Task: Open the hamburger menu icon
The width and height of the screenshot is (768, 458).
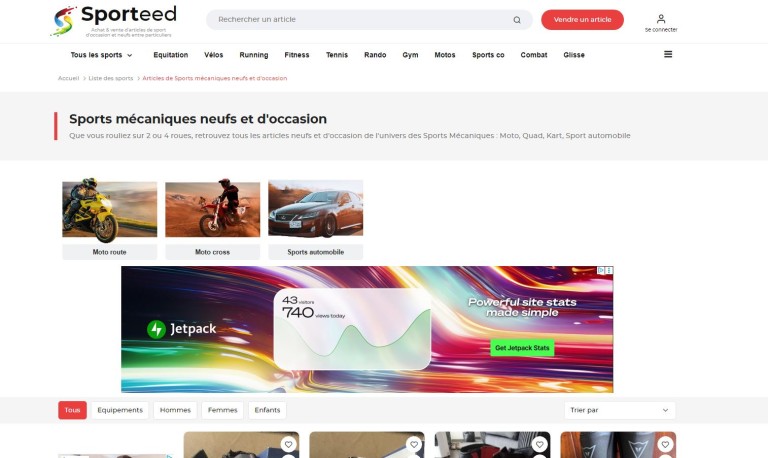Action: [668, 55]
